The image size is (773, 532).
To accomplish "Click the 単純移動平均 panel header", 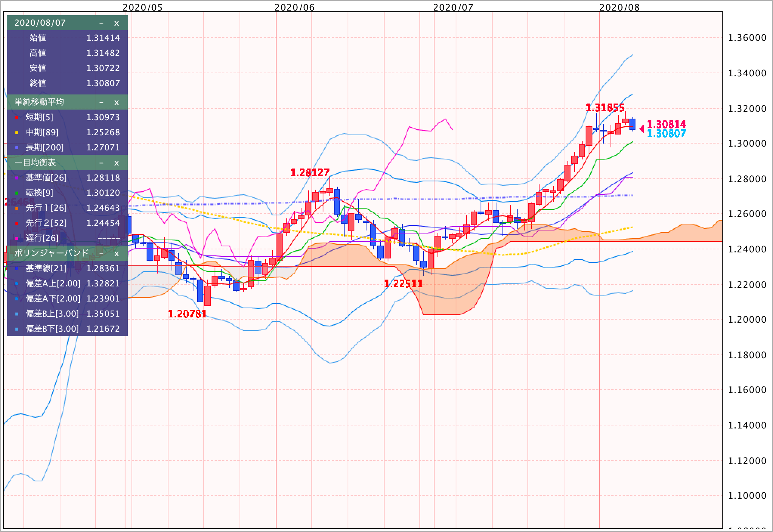I will click(x=67, y=102).
